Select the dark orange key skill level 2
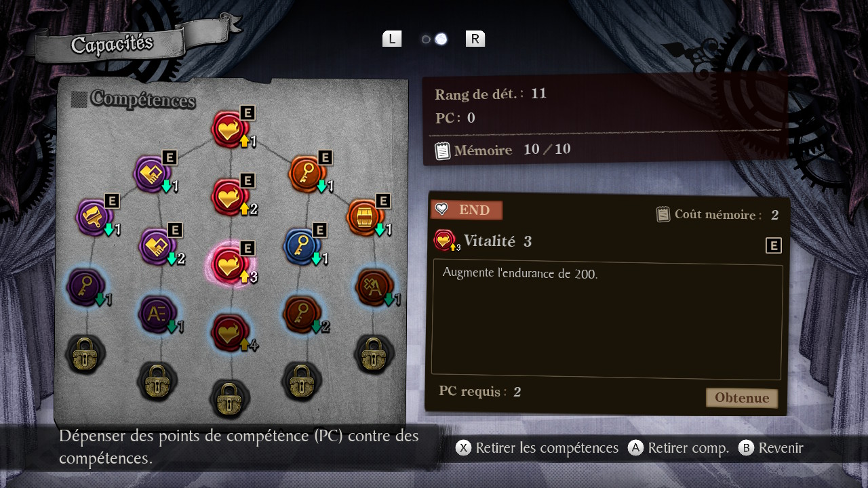This screenshot has width=868, height=488. tap(303, 313)
